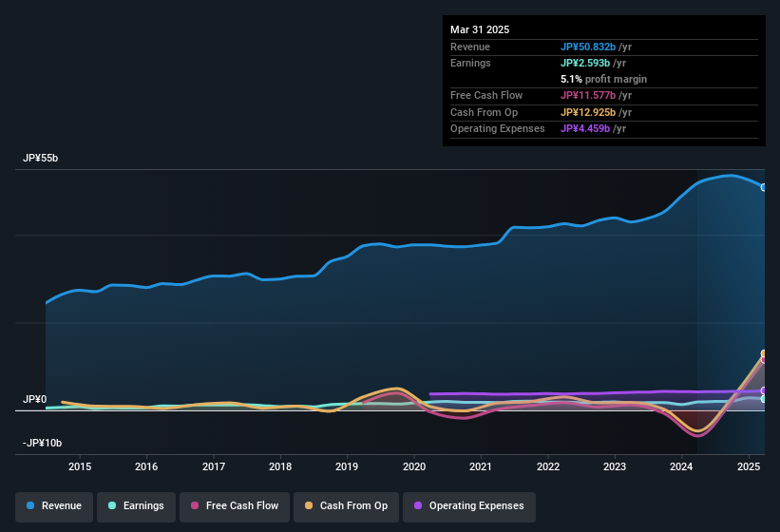Screen dimensions: 780x532
Task: Click the 2023 x-axis label
Action: (x=615, y=466)
